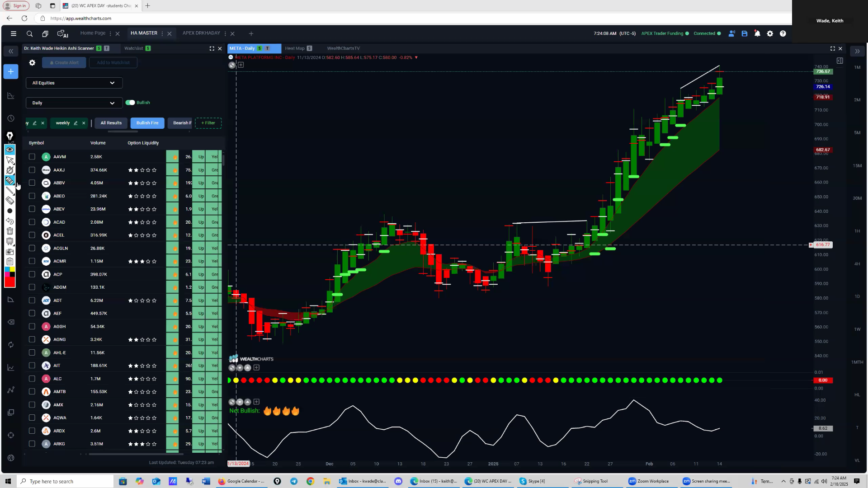Open Zoom Workplace in Windows taskbar
The height and width of the screenshot is (488, 868).
click(x=649, y=481)
